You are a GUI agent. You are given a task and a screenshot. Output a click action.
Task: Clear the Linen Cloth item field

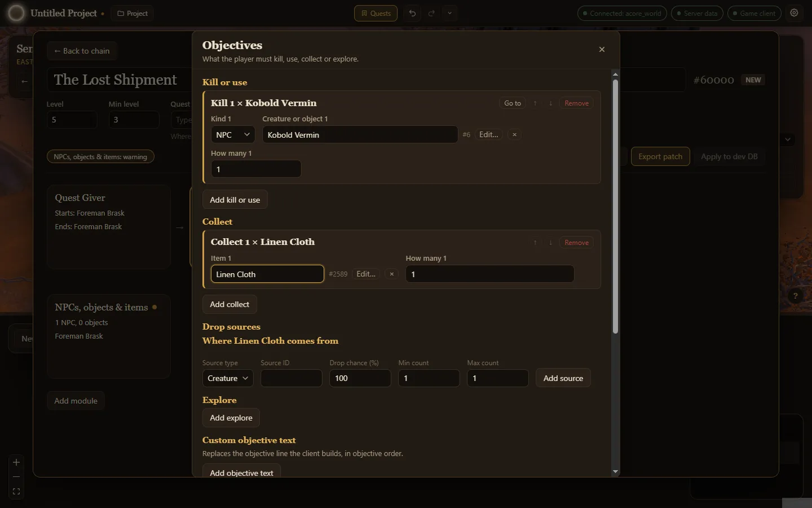click(x=391, y=274)
